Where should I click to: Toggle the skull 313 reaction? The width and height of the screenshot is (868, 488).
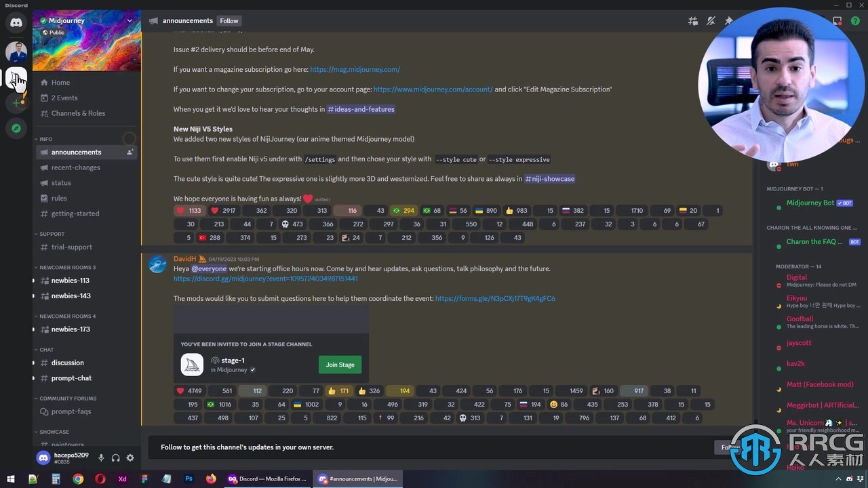(471, 418)
